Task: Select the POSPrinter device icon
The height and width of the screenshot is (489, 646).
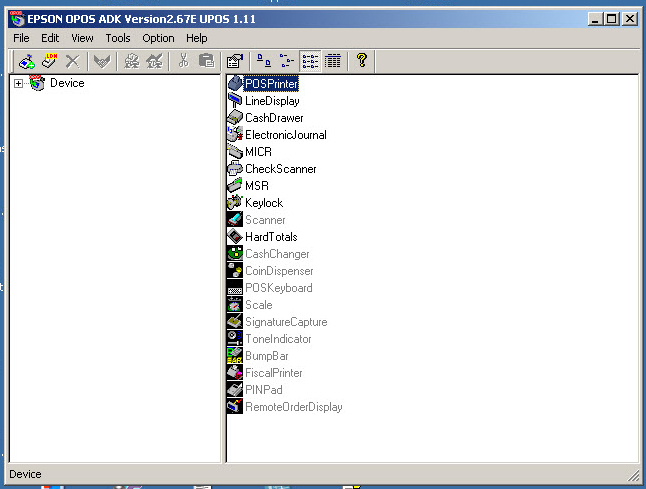Action: (235, 84)
